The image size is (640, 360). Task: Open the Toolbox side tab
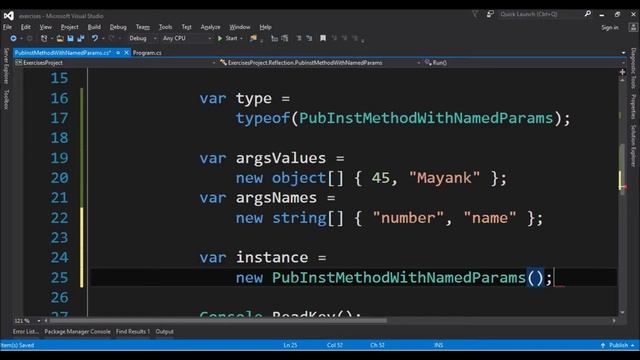tap(6, 99)
